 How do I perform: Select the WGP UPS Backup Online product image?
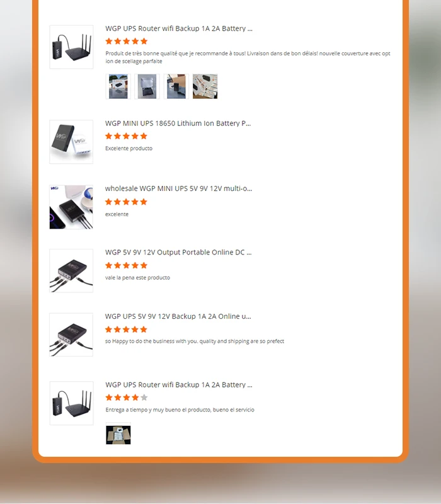(x=71, y=335)
